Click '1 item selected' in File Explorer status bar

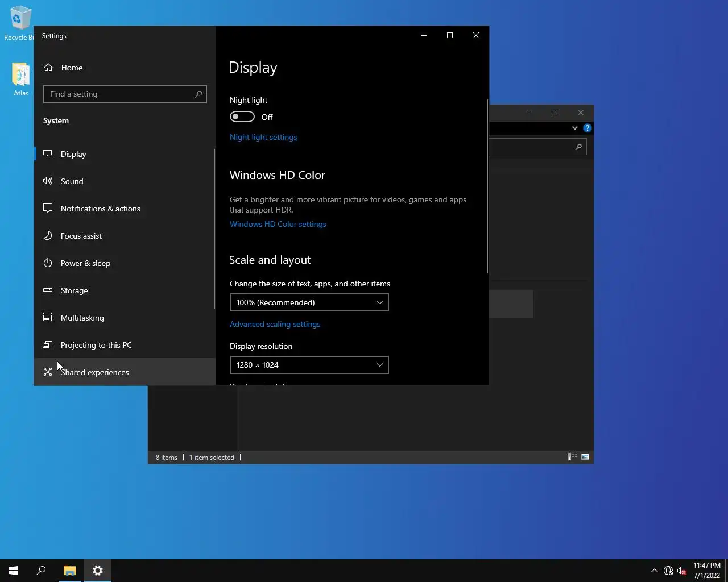pos(212,458)
